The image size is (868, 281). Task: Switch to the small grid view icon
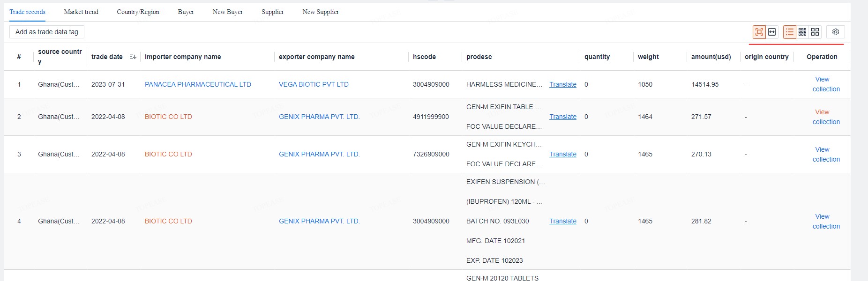coord(802,32)
